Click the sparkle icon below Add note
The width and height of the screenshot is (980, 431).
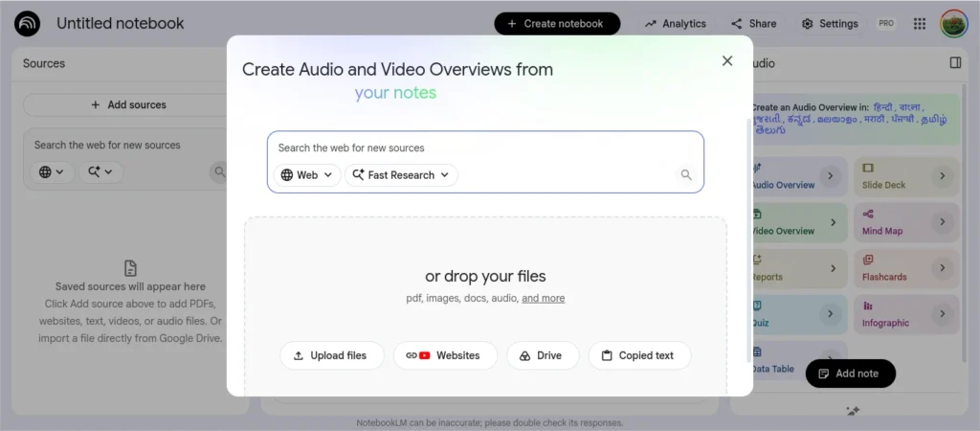pyautogui.click(x=853, y=411)
